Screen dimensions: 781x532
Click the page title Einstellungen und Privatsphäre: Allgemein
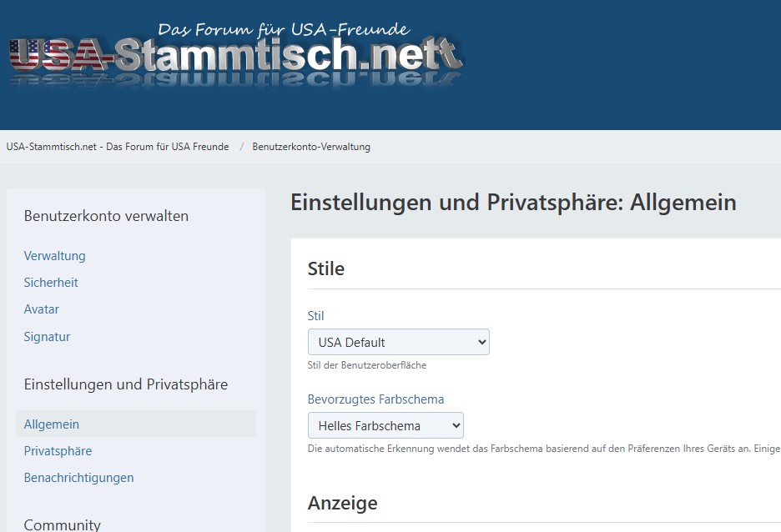tap(513, 203)
